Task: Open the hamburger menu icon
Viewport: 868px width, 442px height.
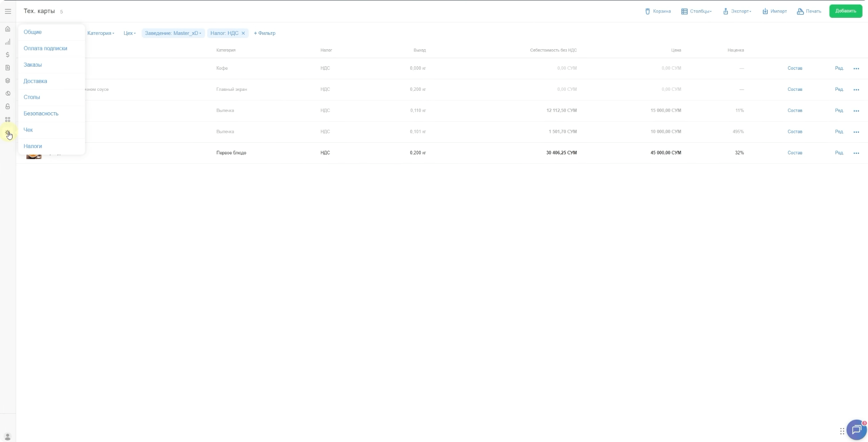Action: click(x=8, y=11)
